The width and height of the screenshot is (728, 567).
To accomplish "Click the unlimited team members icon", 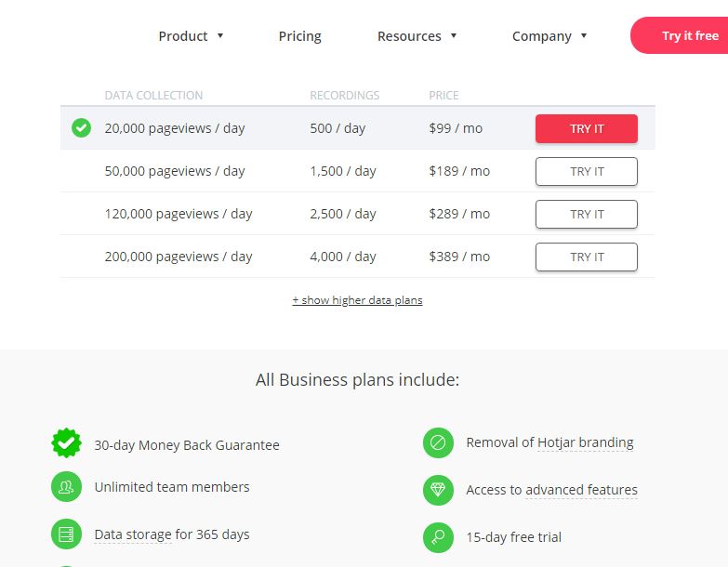I will tap(66, 487).
